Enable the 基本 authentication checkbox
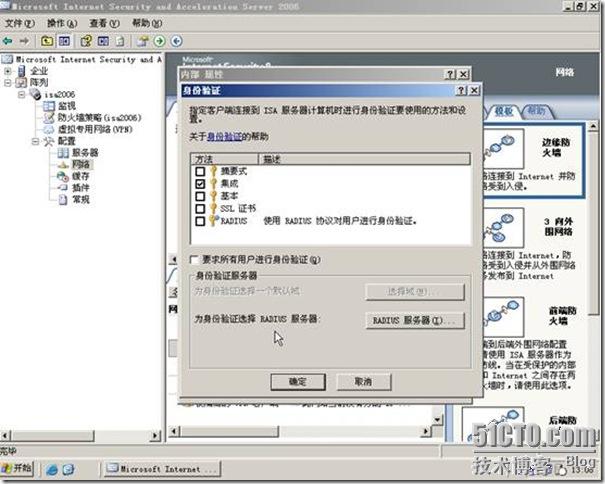This screenshot has width=605, height=484. click(200, 196)
